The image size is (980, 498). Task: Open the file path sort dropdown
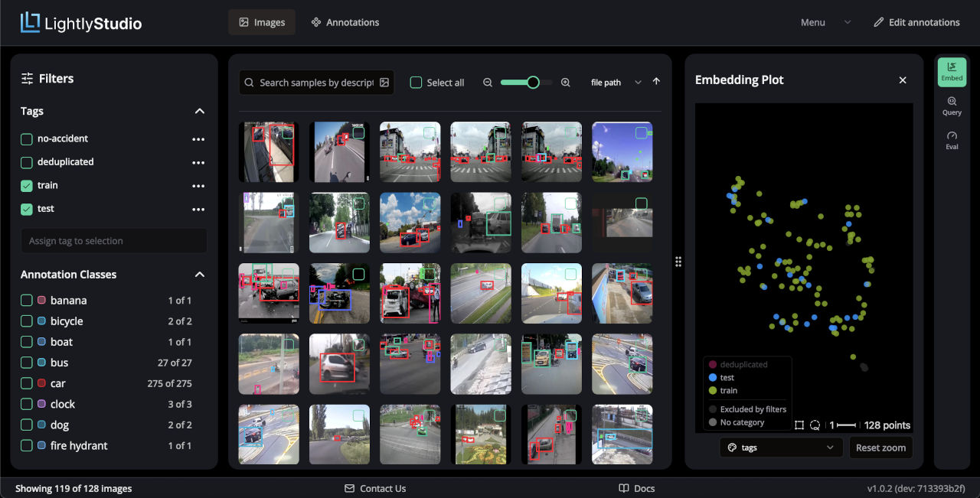click(616, 83)
